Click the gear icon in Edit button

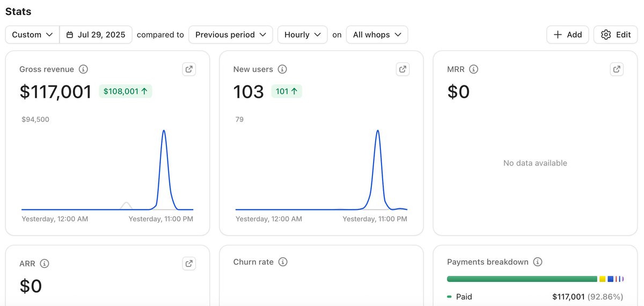606,35
